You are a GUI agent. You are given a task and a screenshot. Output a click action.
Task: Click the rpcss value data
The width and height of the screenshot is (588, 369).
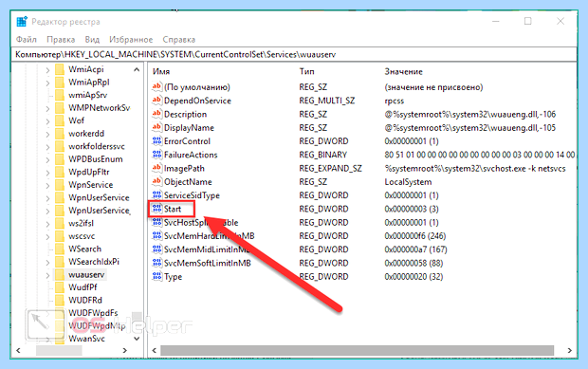[395, 101]
